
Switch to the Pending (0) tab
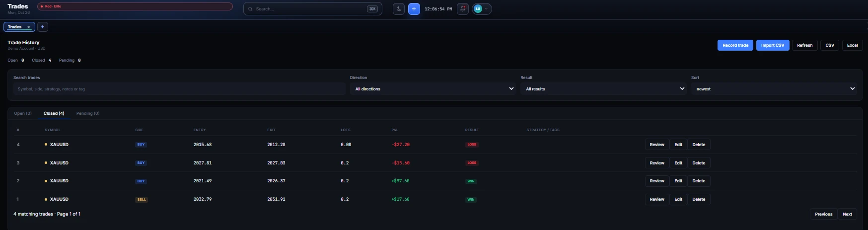pyautogui.click(x=88, y=113)
